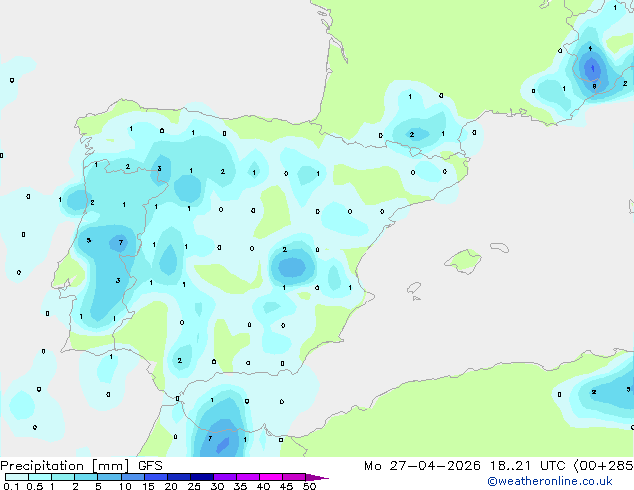The image size is (634, 490).
Task: Click the "25" legend scale label
Action: coord(194,486)
